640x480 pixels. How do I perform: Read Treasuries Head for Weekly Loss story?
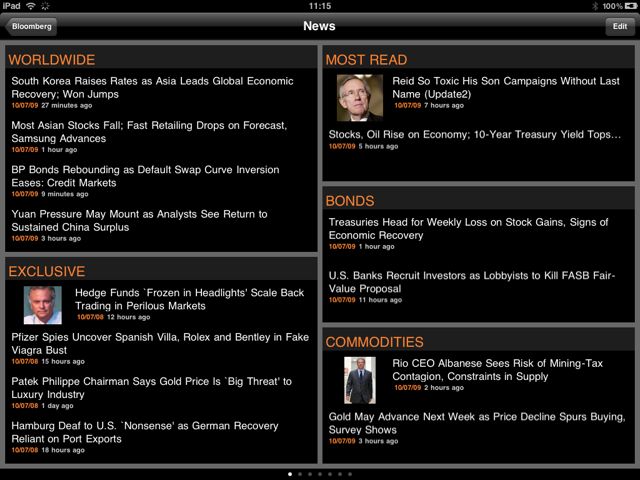(x=469, y=229)
